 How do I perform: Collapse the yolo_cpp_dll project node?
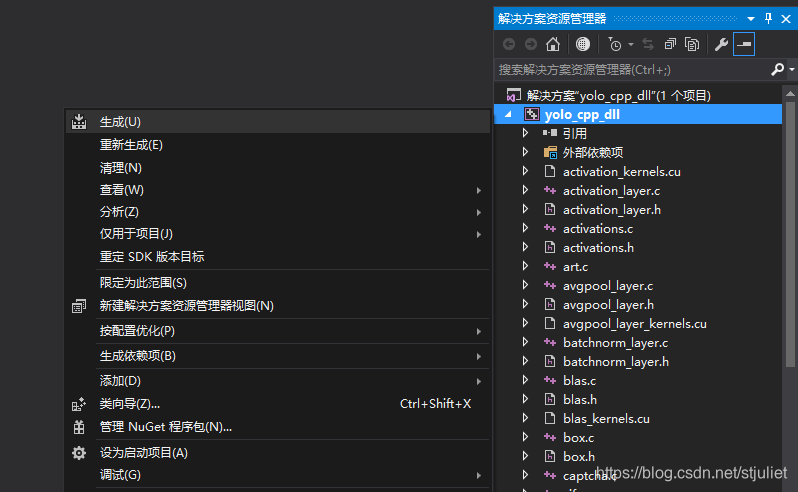pos(508,114)
